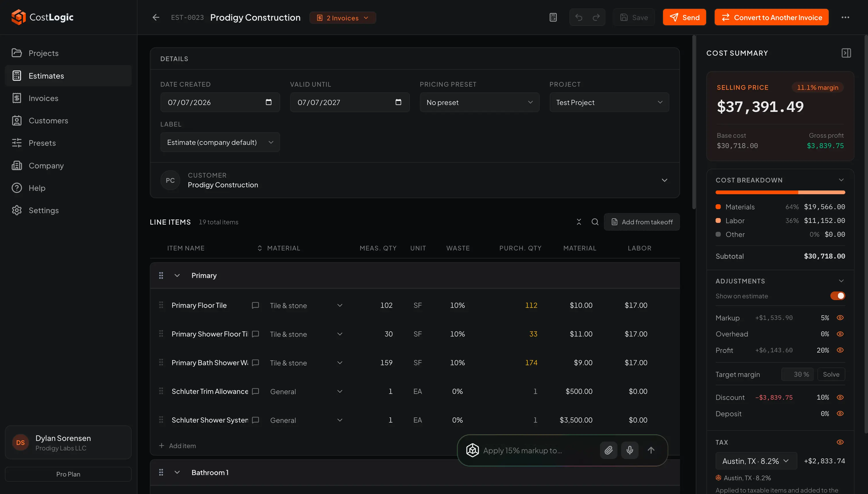Click the PC customer avatar
Image resolution: width=868 pixels, height=494 pixels.
pos(170,180)
